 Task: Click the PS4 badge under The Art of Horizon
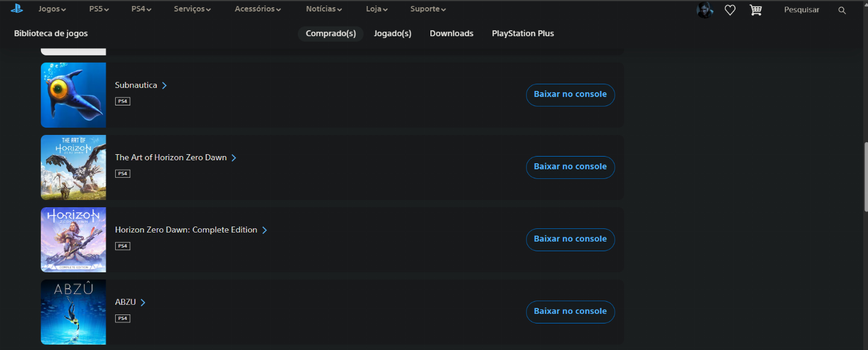click(x=122, y=173)
